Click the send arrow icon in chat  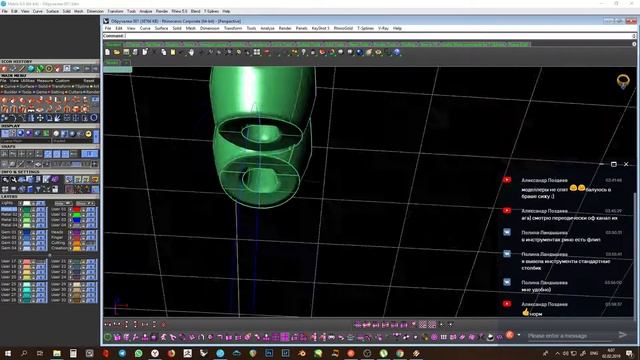[x=622, y=335]
